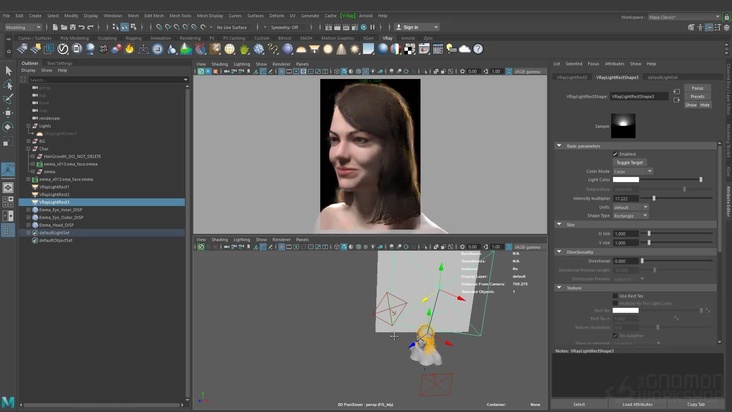Click the checkerboard icon on the V-Ray shelf
The width and height of the screenshot is (732, 412).
[409, 49]
